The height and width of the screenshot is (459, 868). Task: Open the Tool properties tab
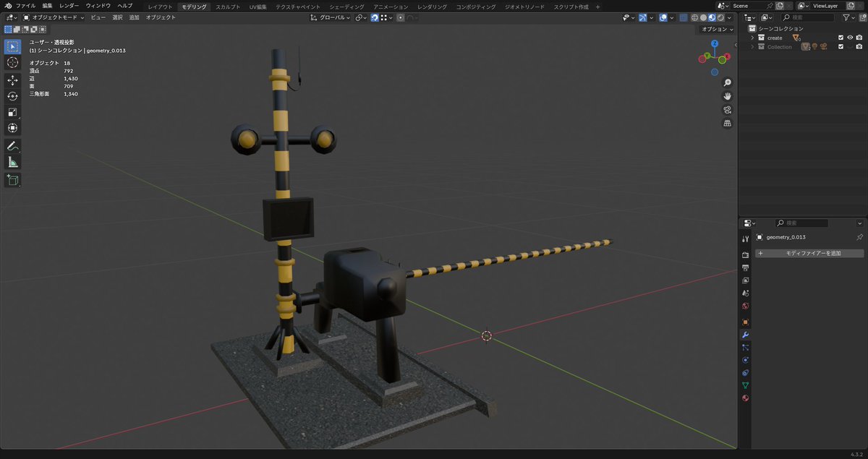745,239
